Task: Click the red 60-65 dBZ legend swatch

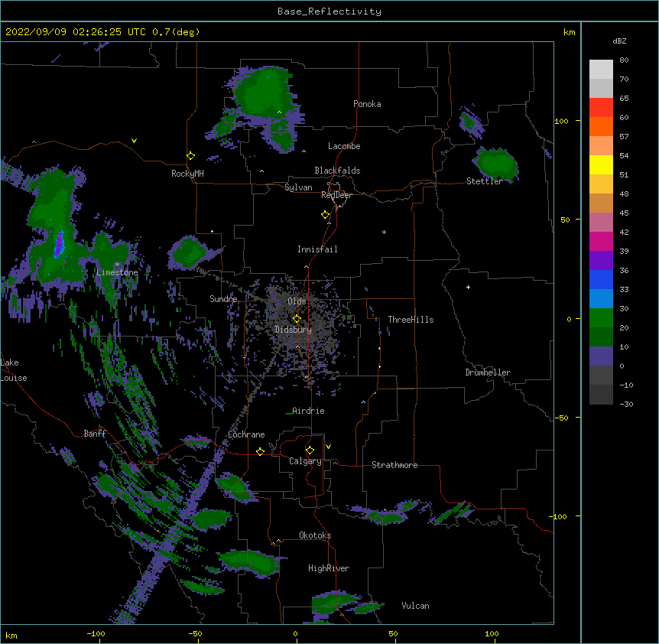Action: click(x=601, y=107)
